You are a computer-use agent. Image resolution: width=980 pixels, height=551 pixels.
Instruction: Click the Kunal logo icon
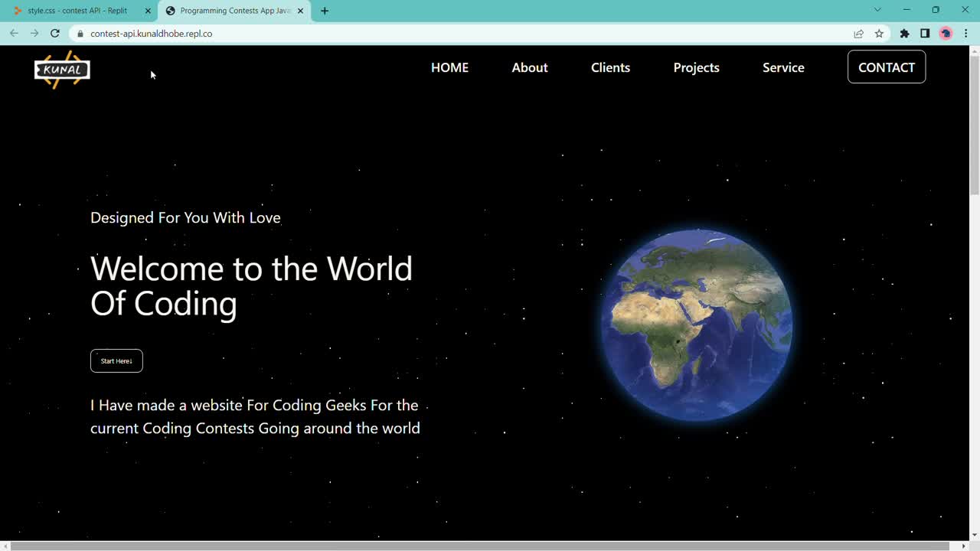(x=62, y=70)
